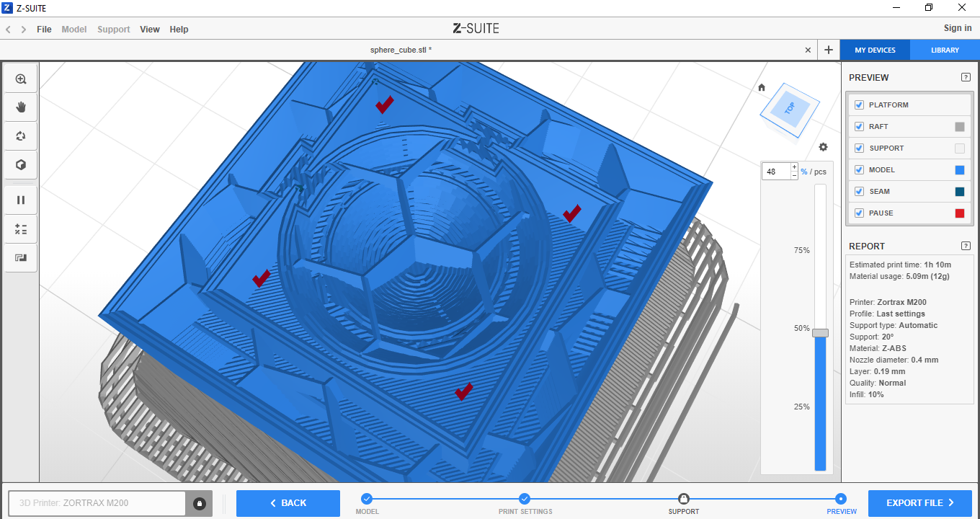Select the Pan hand tool
Viewport: 980px width, 519px height.
point(21,107)
